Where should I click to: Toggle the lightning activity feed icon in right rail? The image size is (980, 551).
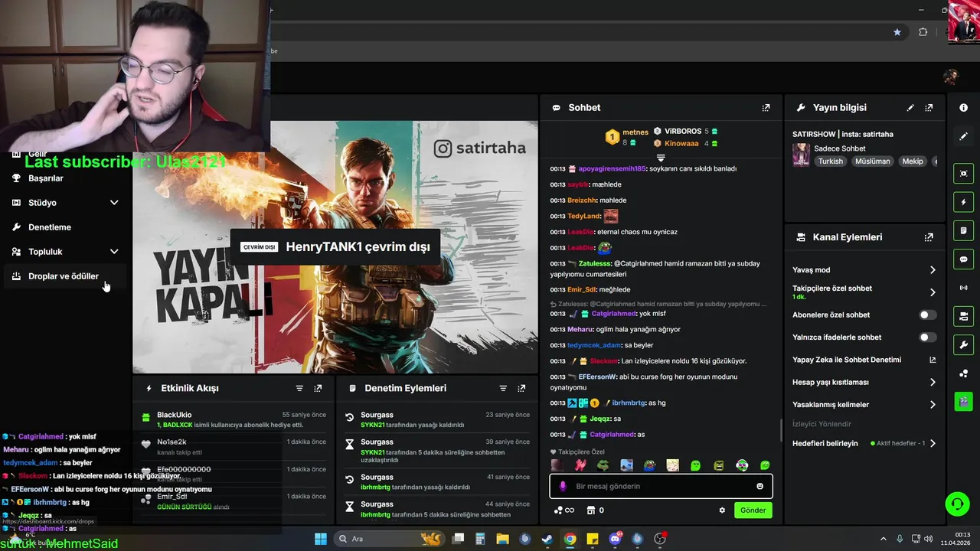click(963, 202)
